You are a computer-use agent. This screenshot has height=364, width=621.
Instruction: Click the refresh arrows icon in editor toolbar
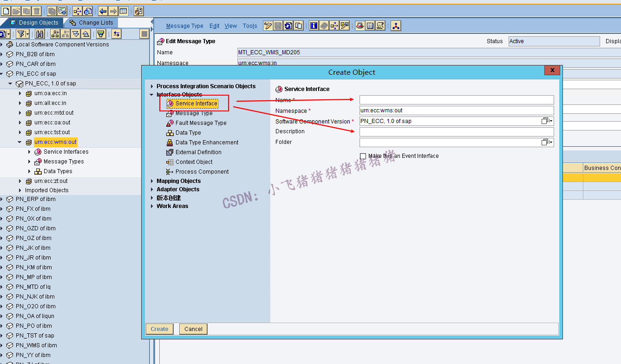tap(288, 26)
